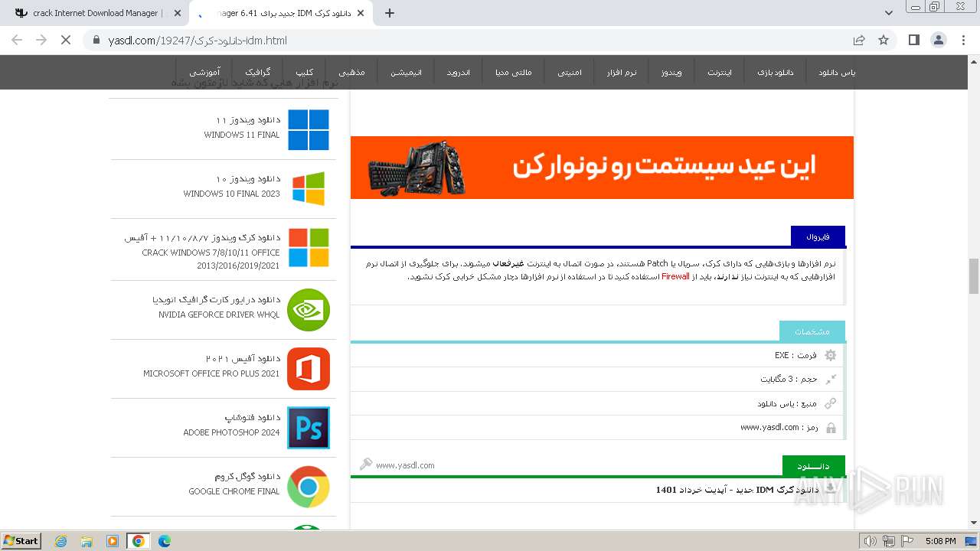
Task: Open a new browser tab
Action: tap(390, 13)
